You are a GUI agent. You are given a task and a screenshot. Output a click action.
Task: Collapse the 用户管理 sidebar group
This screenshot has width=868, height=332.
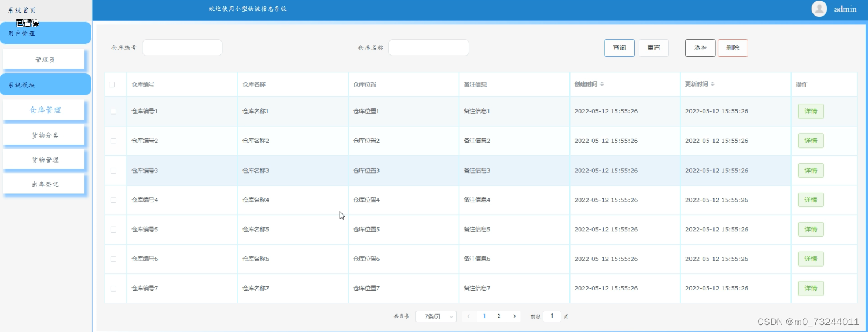click(46, 34)
